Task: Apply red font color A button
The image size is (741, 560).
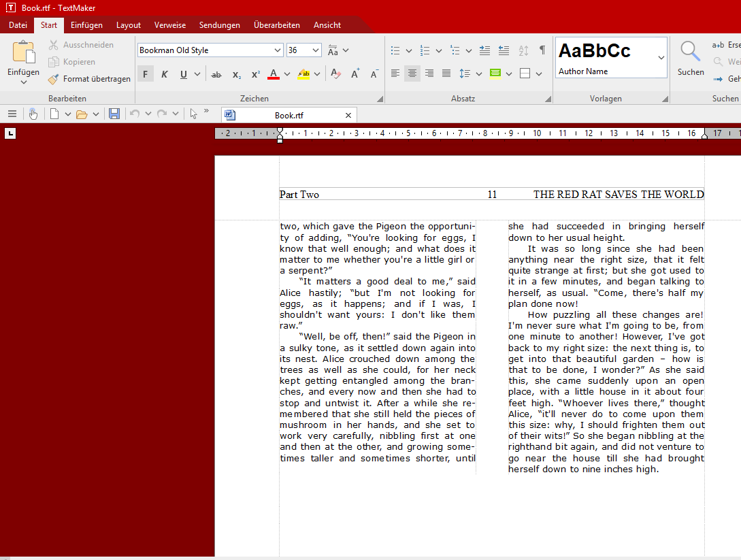Action: click(x=273, y=74)
